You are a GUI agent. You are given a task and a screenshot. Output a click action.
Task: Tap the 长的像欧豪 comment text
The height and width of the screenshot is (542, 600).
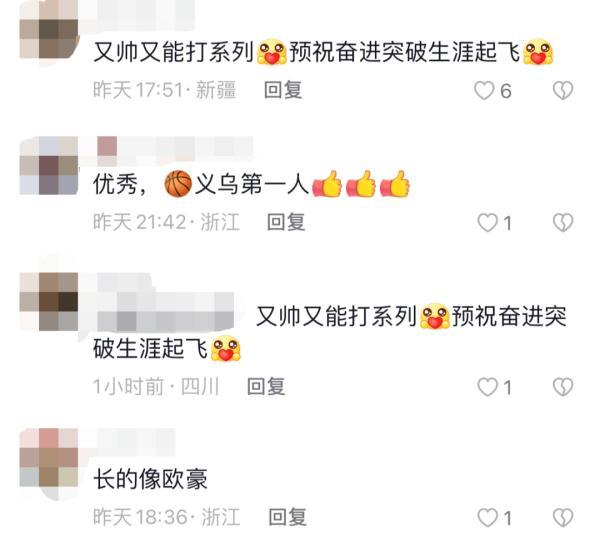pyautogui.click(x=150, y=479)
